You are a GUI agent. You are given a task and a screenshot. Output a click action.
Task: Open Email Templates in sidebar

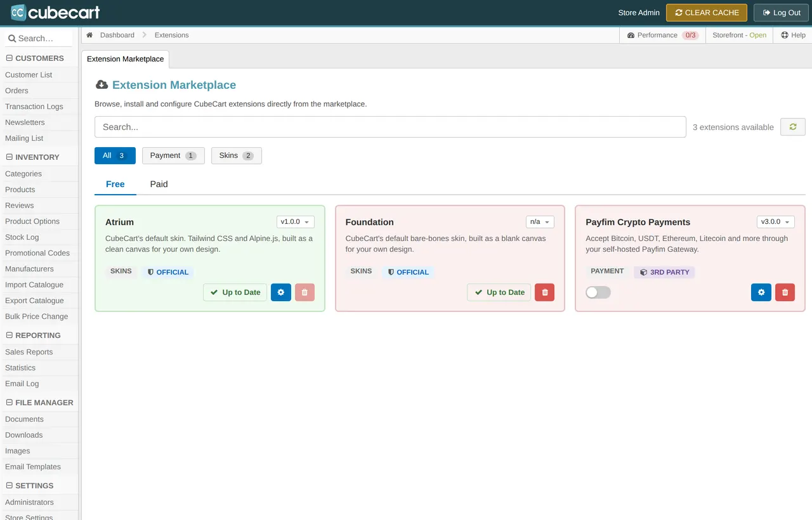coord(33,467)
